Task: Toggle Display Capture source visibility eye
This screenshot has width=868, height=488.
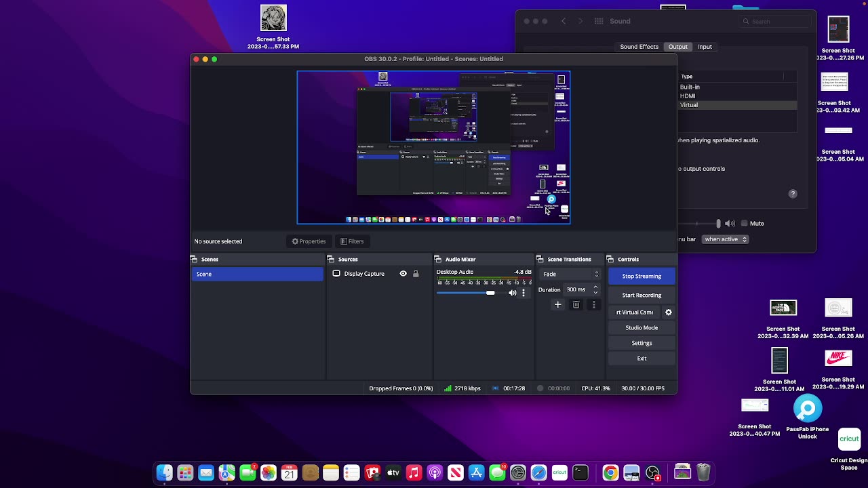Action: [x=403, y=274]
